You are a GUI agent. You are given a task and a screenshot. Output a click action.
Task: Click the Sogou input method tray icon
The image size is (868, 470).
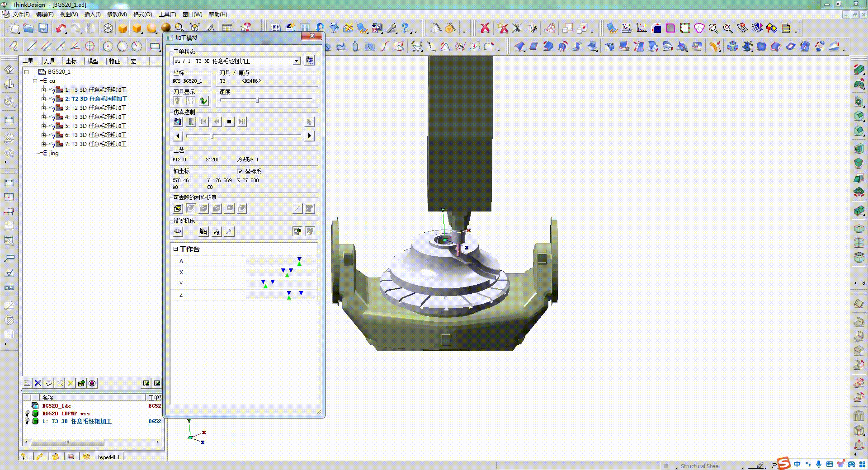pos(783,464)
